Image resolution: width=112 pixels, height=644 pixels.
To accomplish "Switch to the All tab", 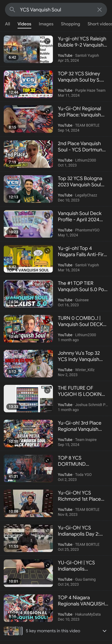I will tap(7, 24).
